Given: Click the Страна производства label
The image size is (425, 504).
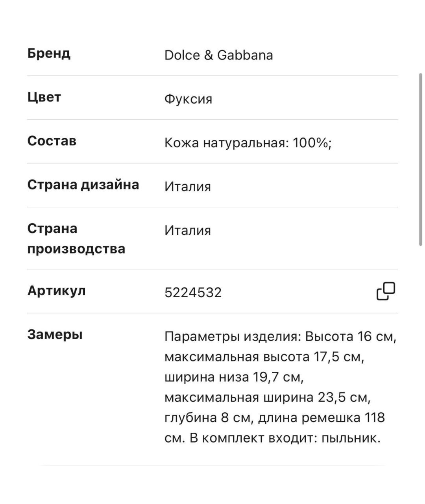Looking at the screenshot, I should point(76,239).
